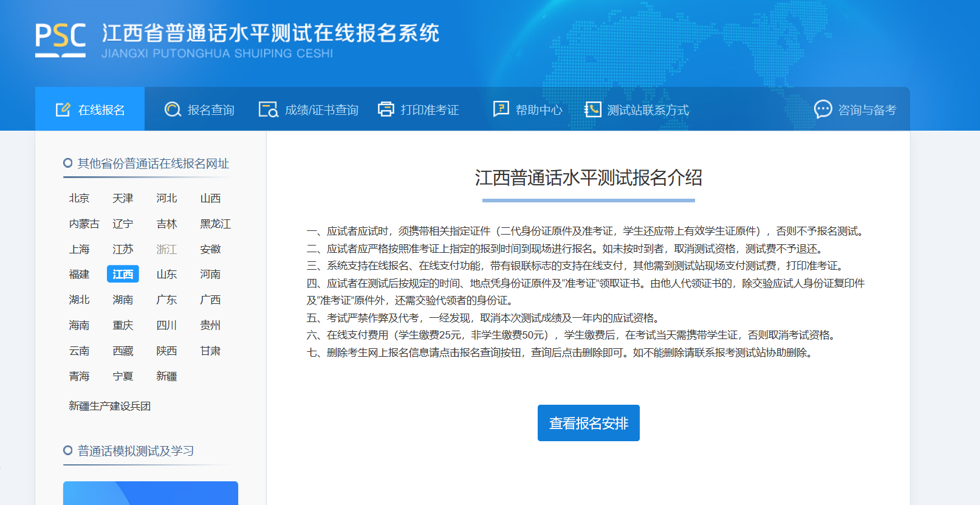Select 天津 province link

pyautogui.click(x=123, y=198)
